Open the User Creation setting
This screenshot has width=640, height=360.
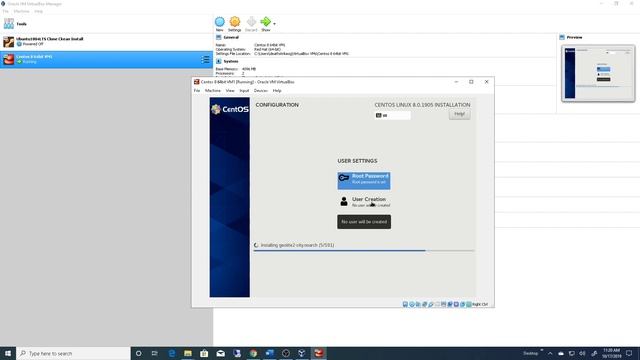364,202
